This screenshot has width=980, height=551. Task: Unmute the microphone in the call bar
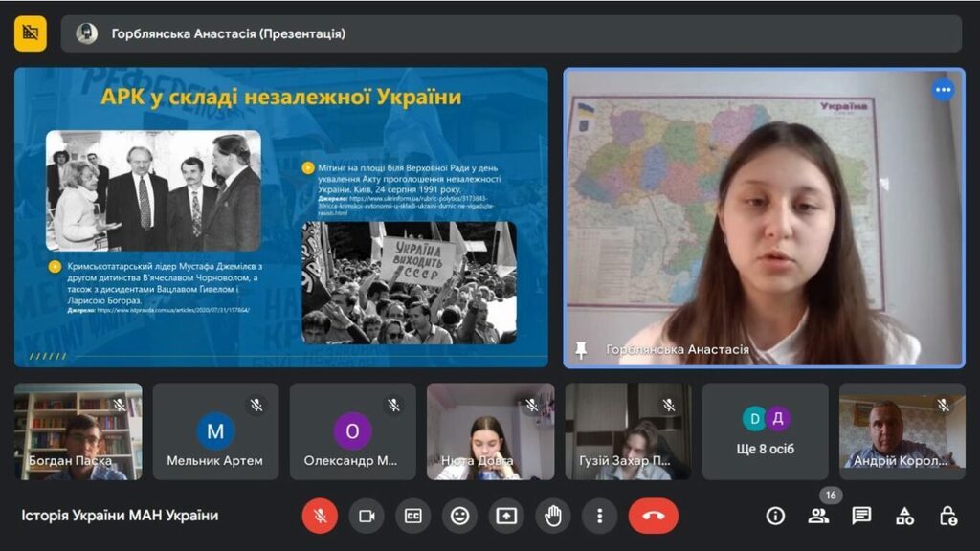(320, 516)
